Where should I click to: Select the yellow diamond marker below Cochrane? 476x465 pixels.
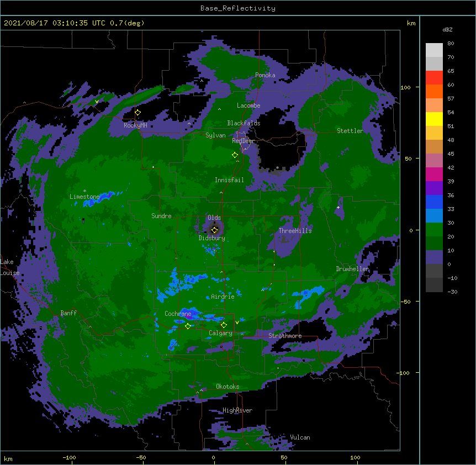(188, 326)
